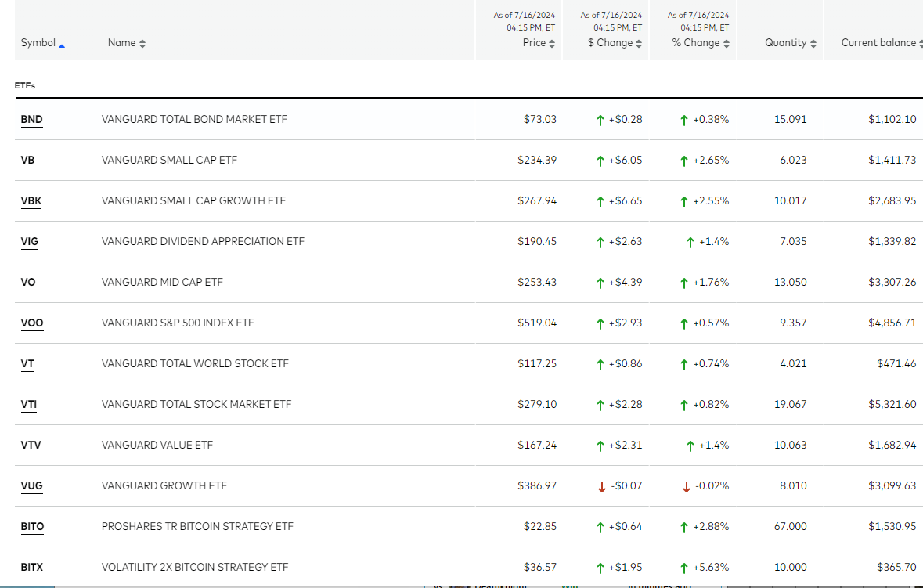Click the VBK symbol link
Image resolution: width=923 pixels, height=588 pixels.
(x=31, y=200)
